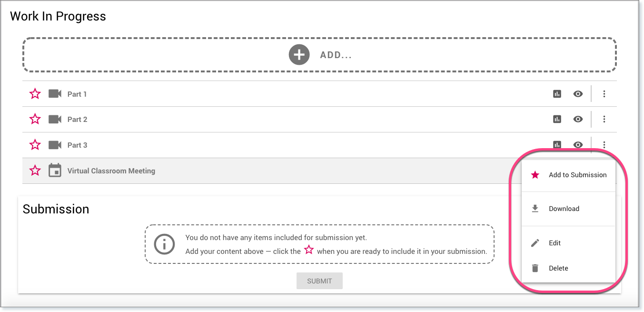Open the three-dot menu for Part 2

(x=604, y=119)
